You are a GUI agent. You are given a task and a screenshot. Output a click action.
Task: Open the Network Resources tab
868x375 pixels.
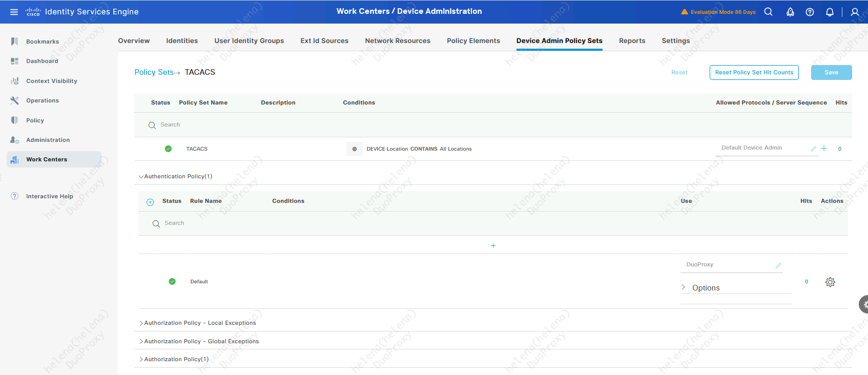(x=397, y=41)
